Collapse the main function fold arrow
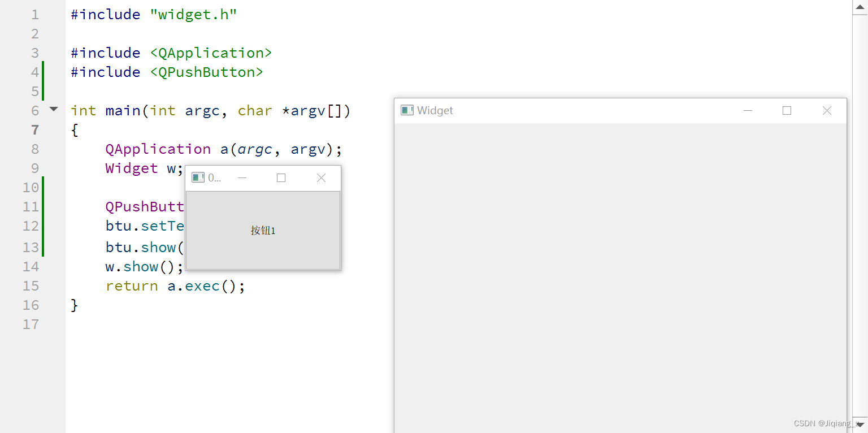The height and width of the screenshot is (433, 868). point(54,109)
